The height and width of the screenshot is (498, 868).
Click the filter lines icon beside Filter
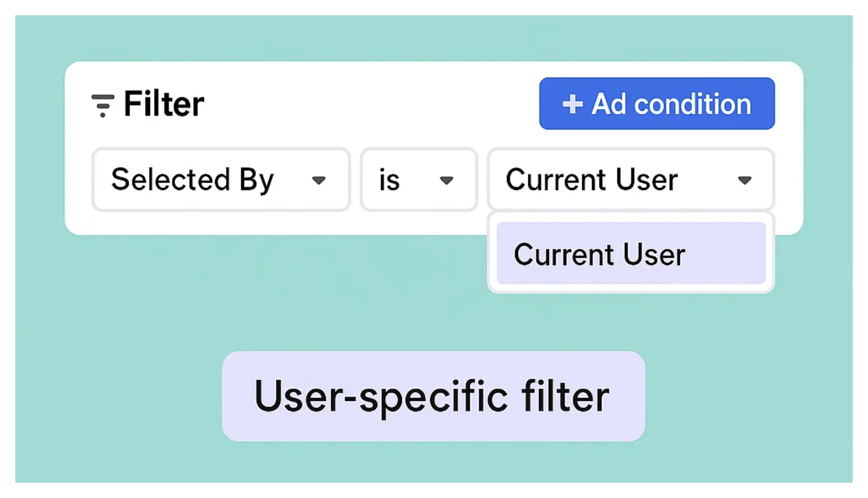point(102,105)
